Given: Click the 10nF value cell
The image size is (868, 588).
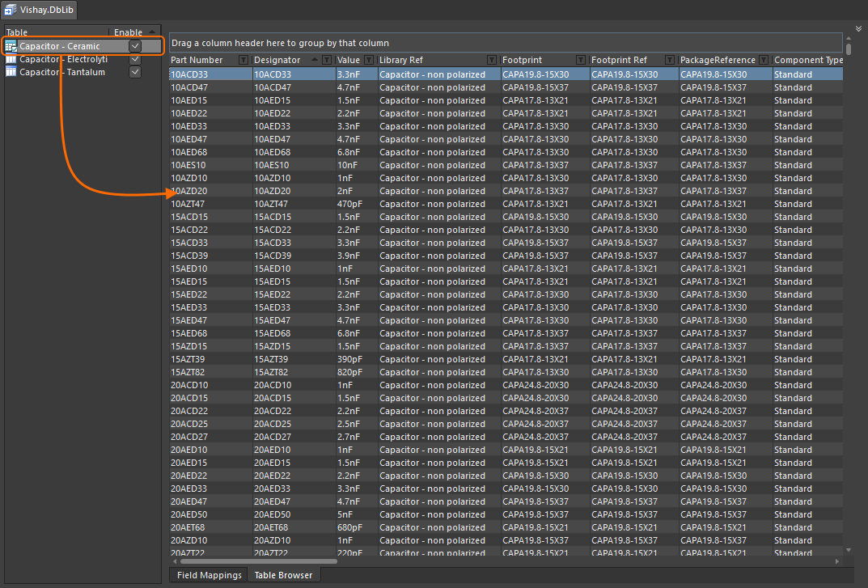Looking at the screenshot, I should [357, 165].
